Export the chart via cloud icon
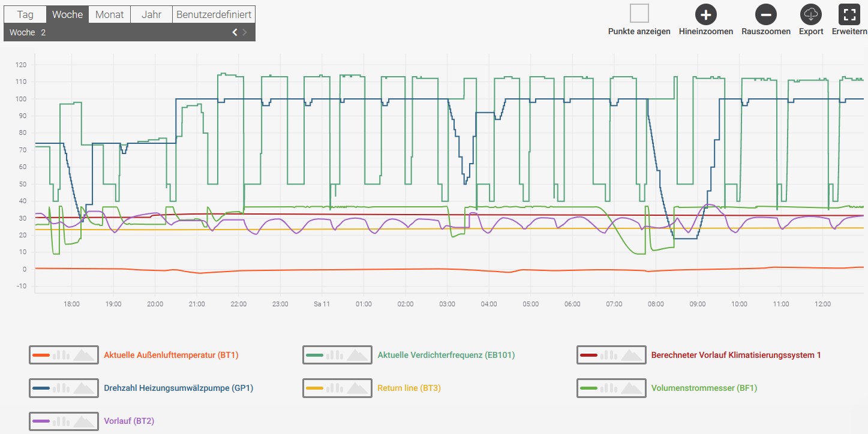 tap(811, 14)
